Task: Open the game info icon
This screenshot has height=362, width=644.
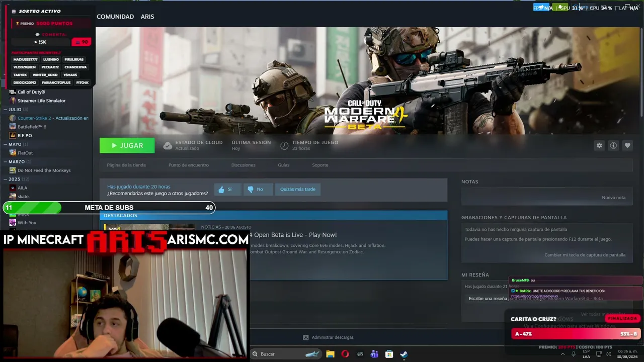Action: pyautogui.click(x=613, y=145)
